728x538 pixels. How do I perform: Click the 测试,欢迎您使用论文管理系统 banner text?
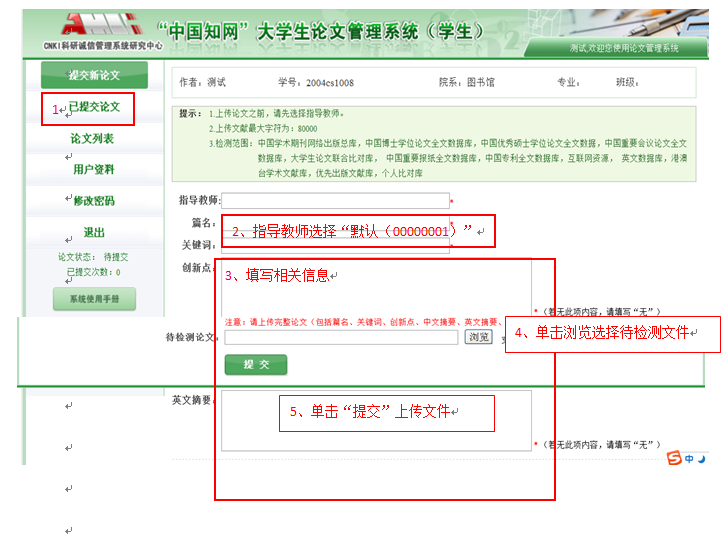(x=624, y=48)
